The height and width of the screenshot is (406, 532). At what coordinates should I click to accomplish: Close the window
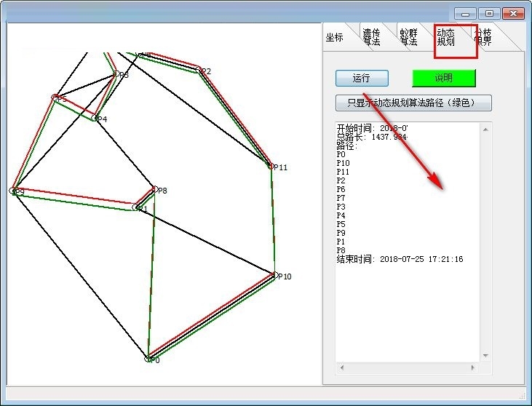pyautogui.click(x=513, y=14)
